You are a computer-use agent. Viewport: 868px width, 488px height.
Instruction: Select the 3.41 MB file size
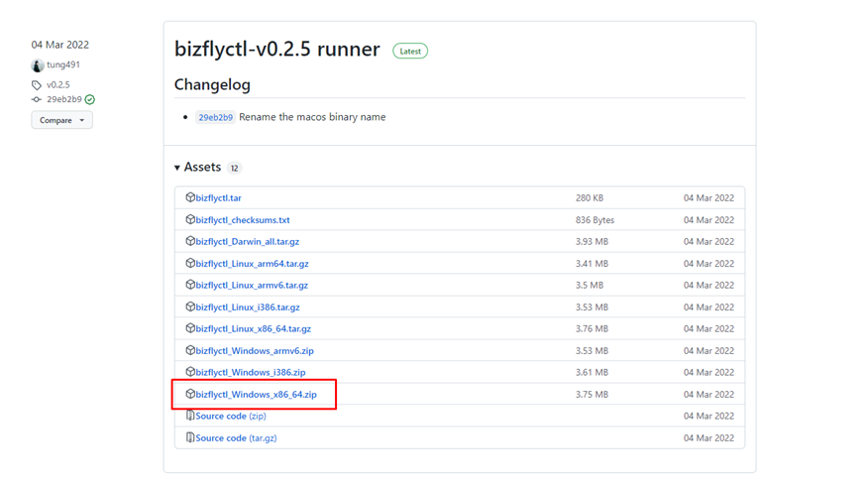pyautogui.click(x=592, y=264)
